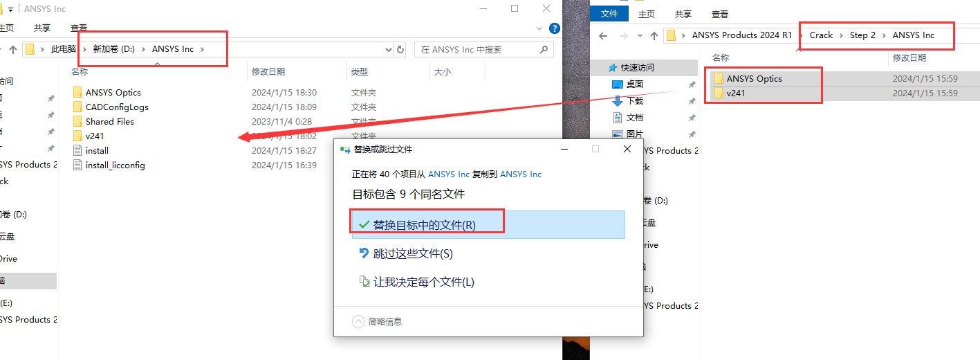The width and height of the screenshot is (980, 360).
Task: Open 查看 tab in left Explorer window
Action: 79,28
